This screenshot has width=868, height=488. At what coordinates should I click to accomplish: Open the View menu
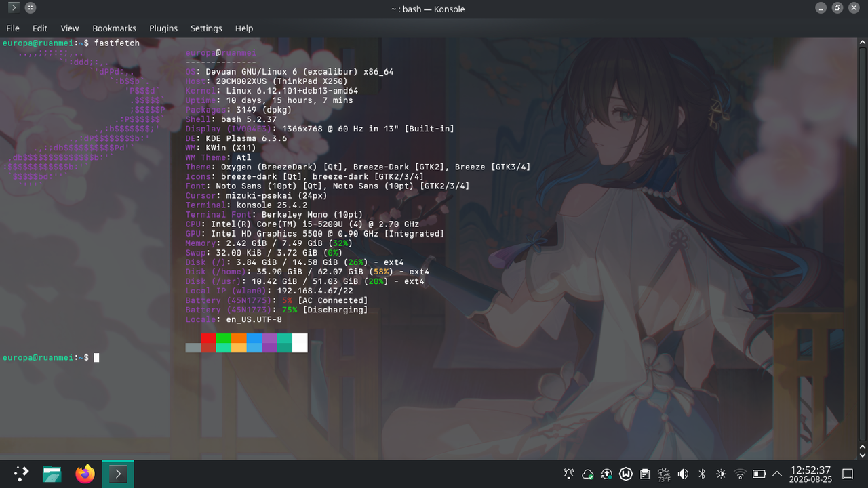coord(70,28)
